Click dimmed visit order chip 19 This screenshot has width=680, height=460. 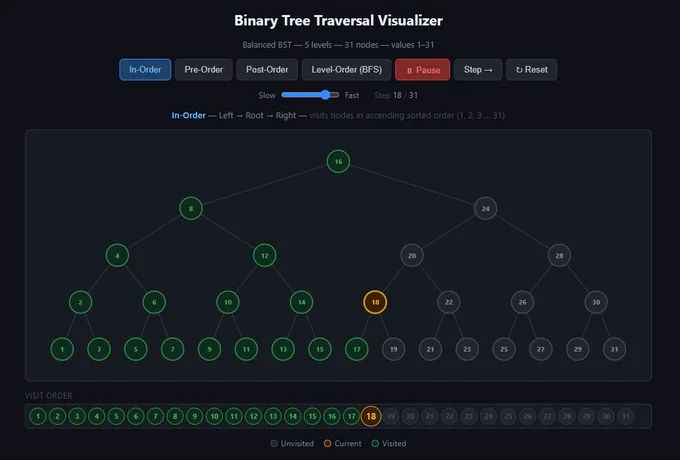[391, 416]
